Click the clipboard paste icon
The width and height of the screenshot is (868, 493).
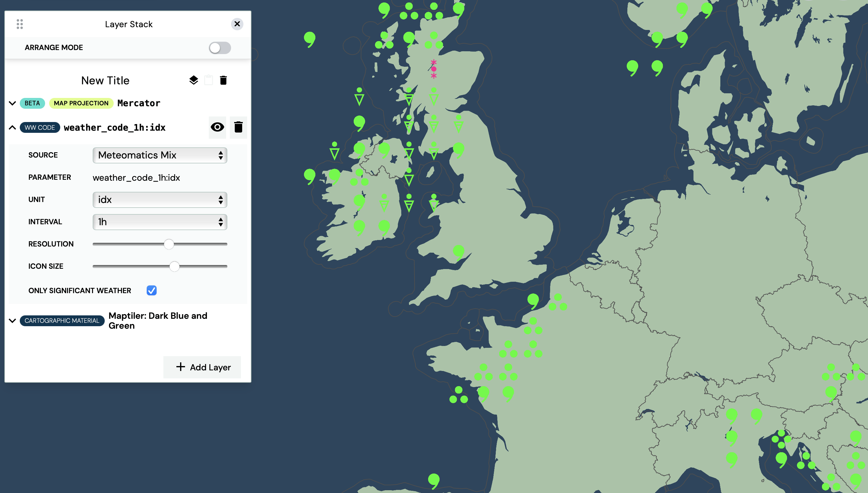[x=209, y=80]
